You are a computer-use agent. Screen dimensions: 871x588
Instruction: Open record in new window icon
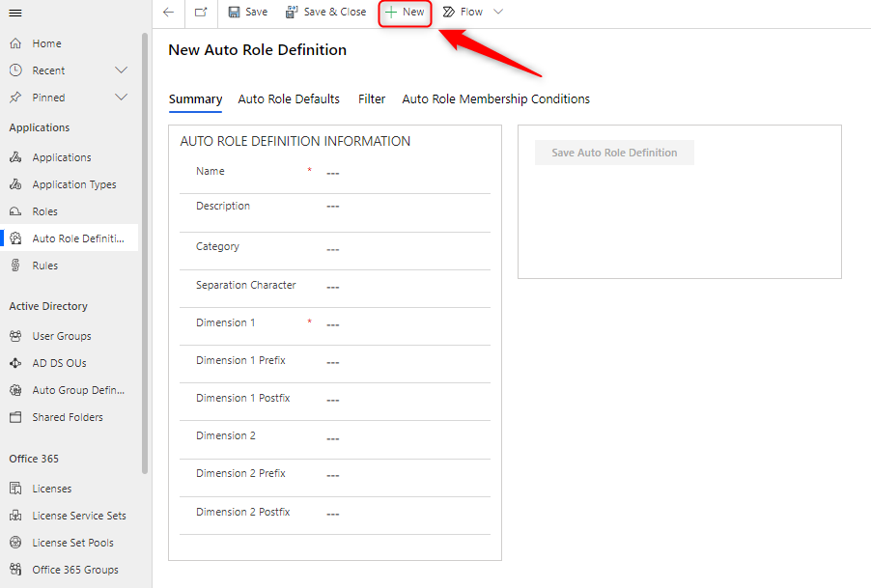click(x=200, y=13)
